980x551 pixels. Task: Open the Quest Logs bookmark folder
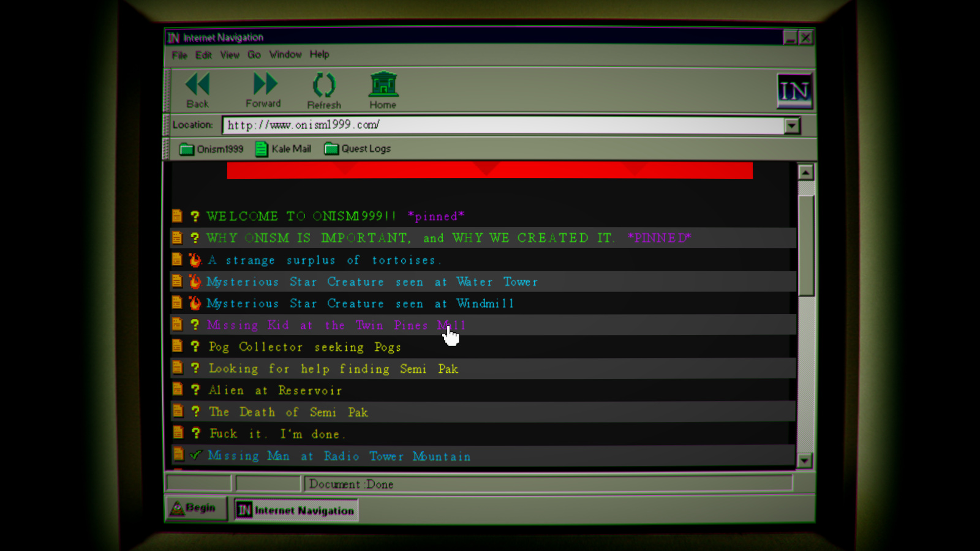(x=358, y=149)
